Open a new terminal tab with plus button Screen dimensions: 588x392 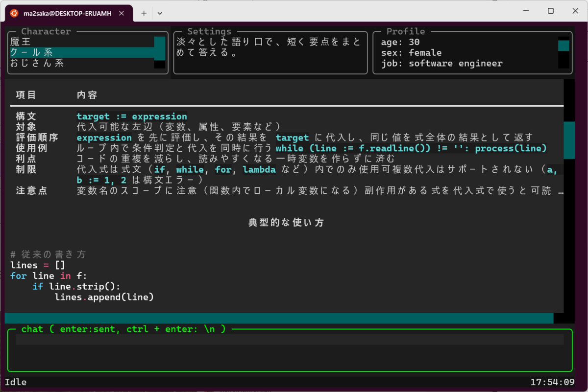click(x=144, y=13)
